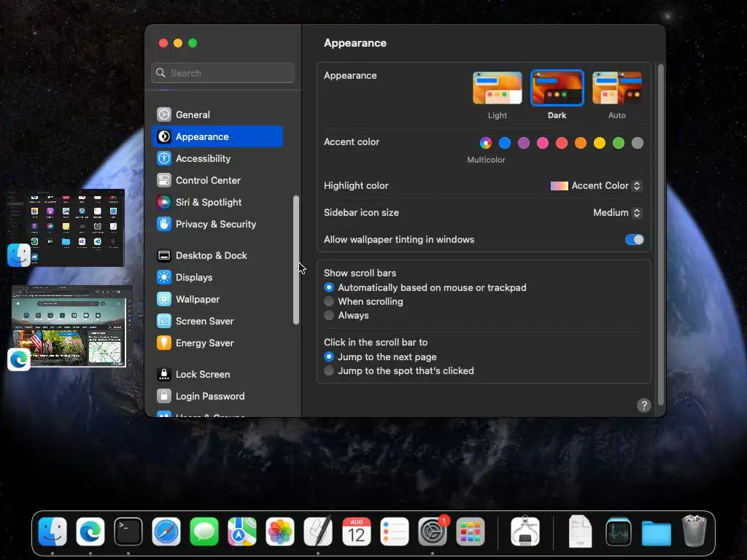Select Jump to the next page
The height and width of the screenshot is (560, 747).
pyautogui.click(x=329, y=357)
